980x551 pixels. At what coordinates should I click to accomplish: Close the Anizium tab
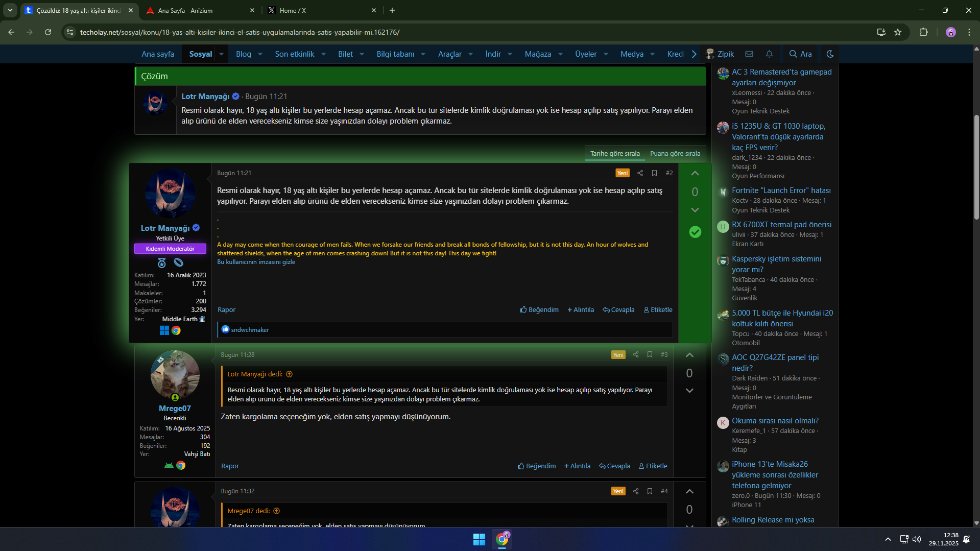click(252, 10)
